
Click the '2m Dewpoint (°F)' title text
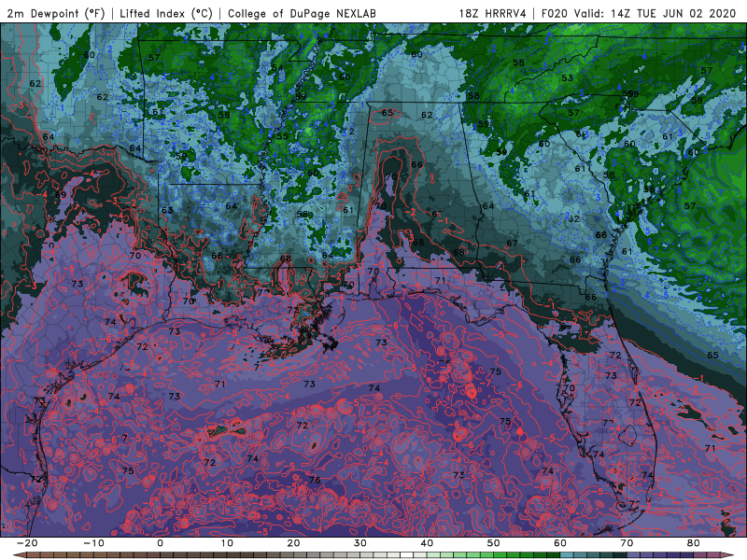pyautogui.click(x=56, y=13)
